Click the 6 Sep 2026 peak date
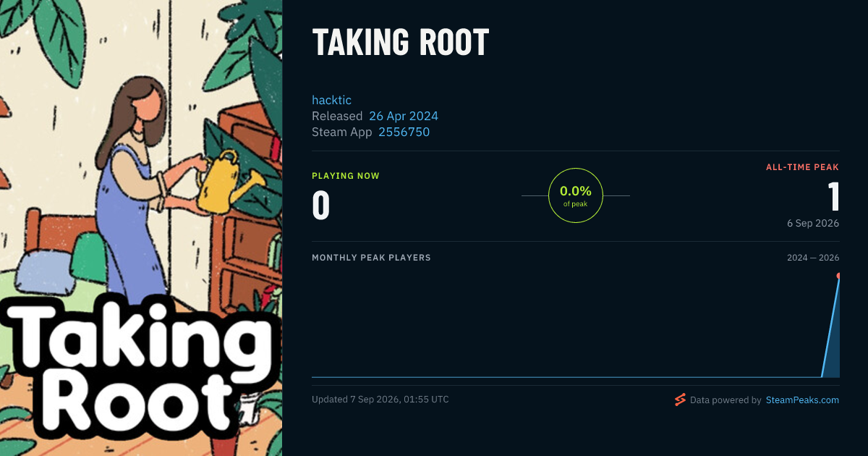 (813, 223)
